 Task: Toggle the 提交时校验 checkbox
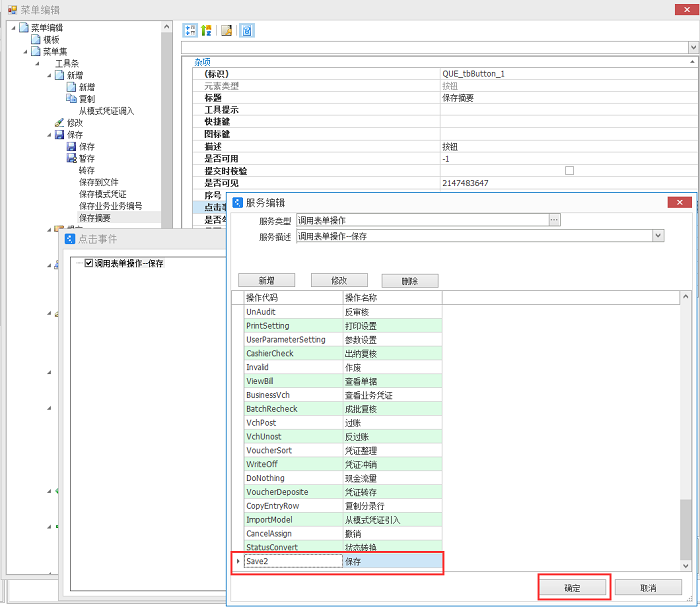click(x=569, y=171)
